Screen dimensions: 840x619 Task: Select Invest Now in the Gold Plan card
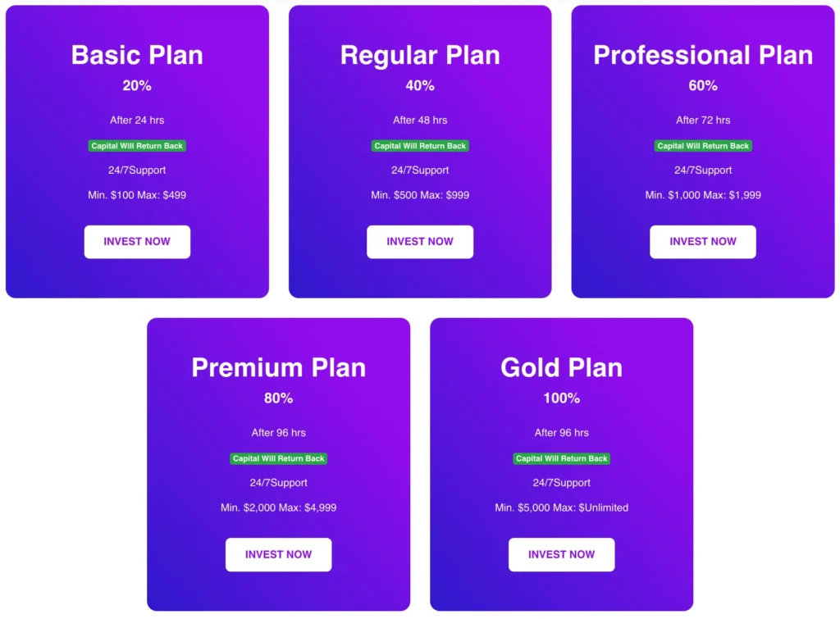click(561, 554)
